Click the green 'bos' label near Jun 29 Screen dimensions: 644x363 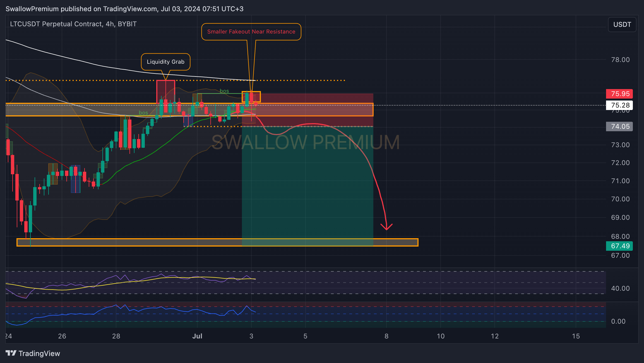point(143,113)
